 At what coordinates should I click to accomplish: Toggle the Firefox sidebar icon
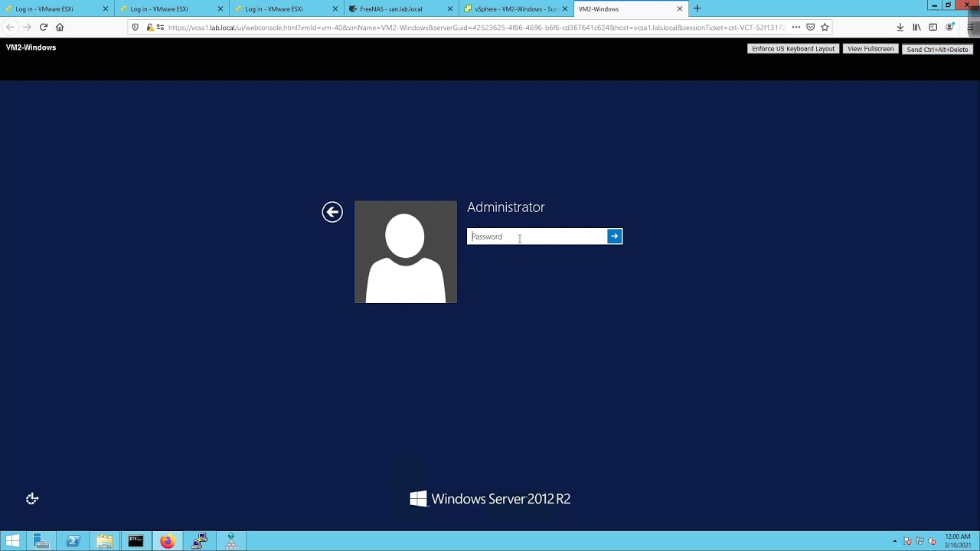[933, 28]
